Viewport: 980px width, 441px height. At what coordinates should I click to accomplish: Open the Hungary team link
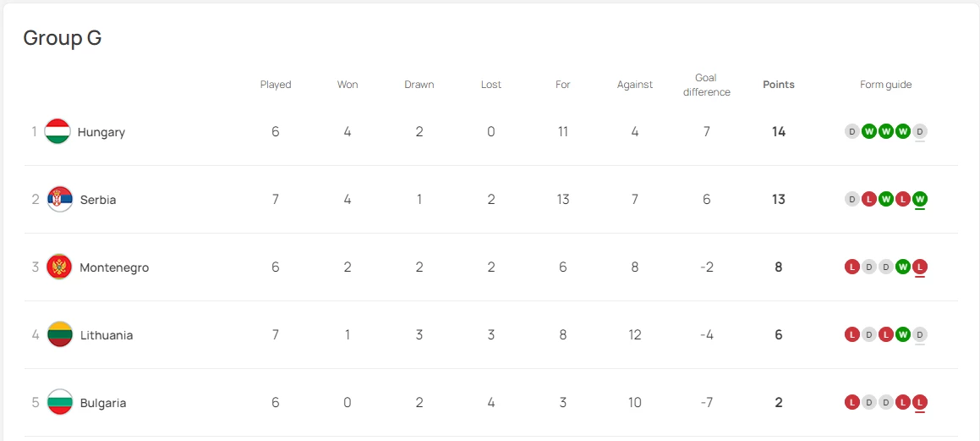tap(101, 132)
